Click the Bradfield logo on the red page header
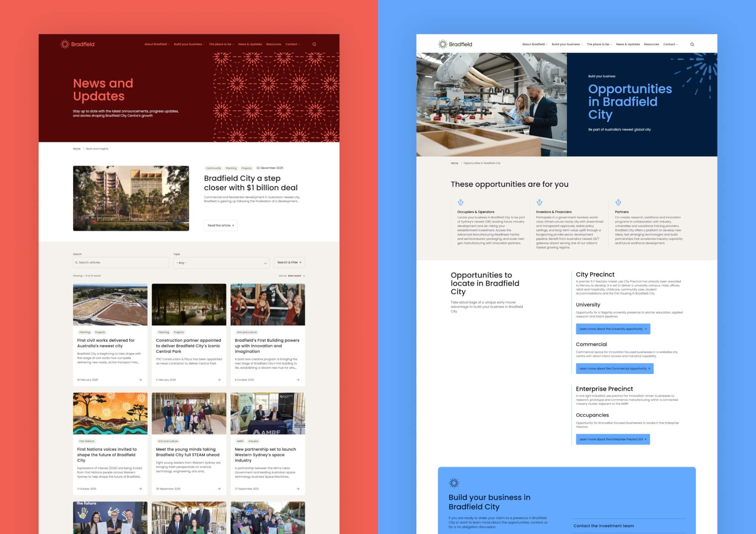 (x=77, y=44)
